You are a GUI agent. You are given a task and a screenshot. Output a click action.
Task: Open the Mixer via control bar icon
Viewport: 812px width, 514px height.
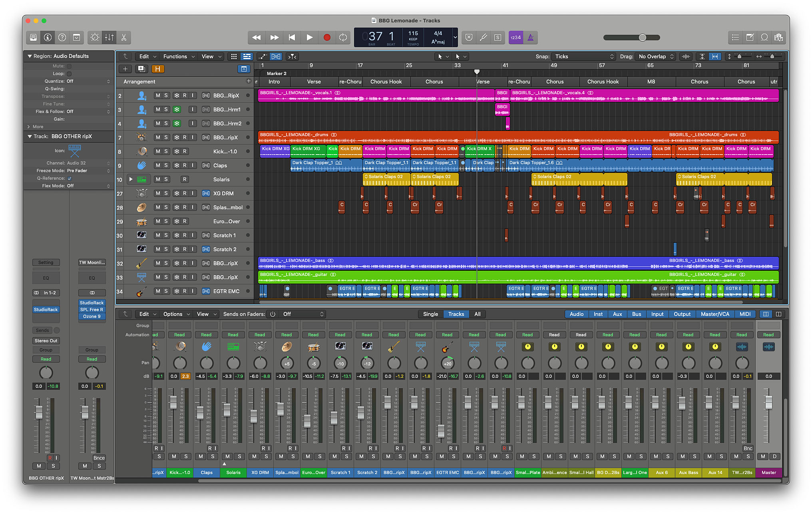tap(109, 38)
